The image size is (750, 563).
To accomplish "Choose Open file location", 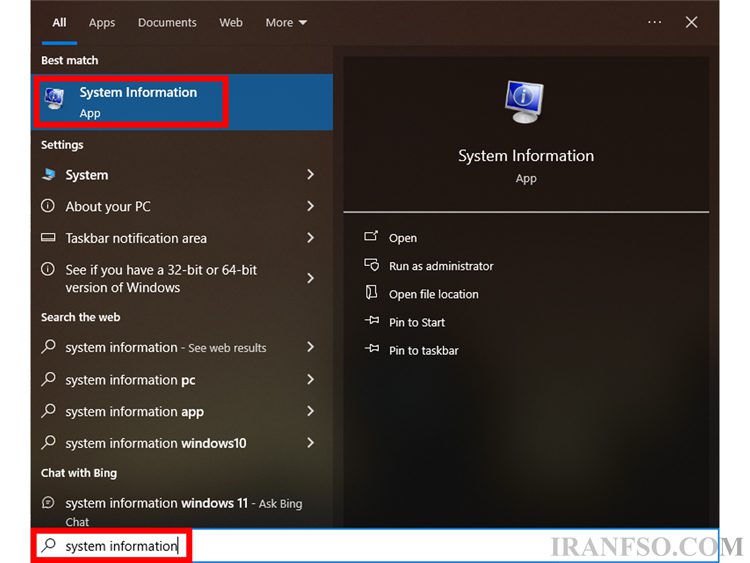I will 433,294.
